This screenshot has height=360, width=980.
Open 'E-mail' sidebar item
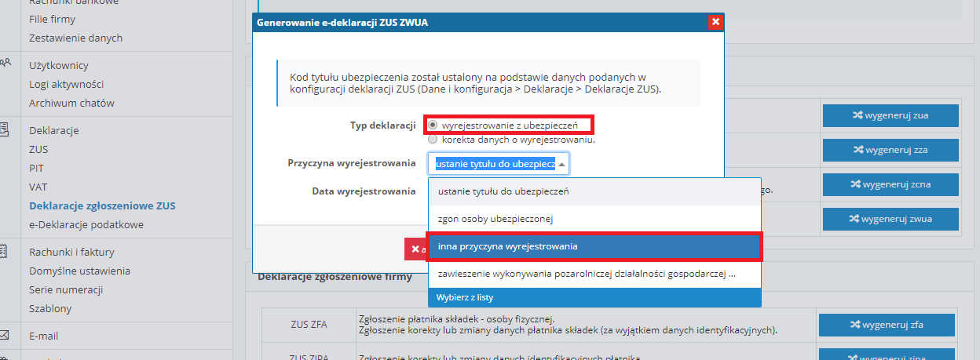(44, 336)
